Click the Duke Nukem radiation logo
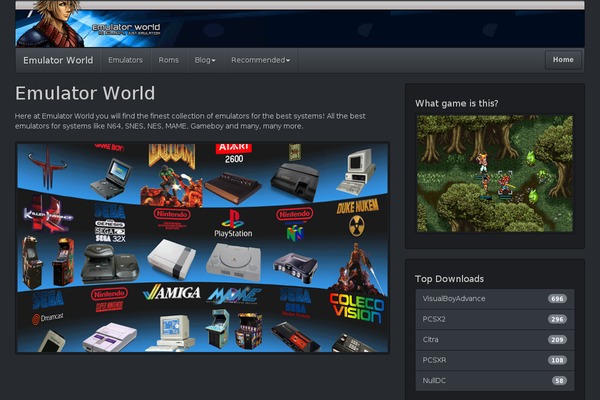The height and width of the screenshot is (400, 600). coord(357,217)
